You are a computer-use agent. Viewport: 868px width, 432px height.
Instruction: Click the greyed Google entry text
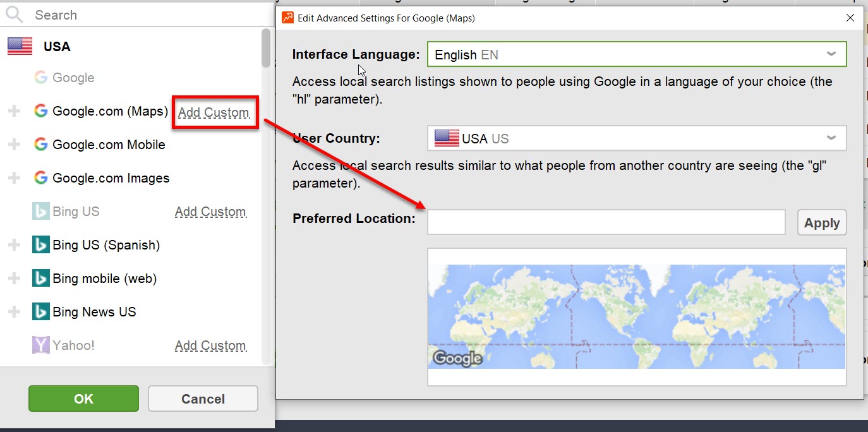[73, 78]
